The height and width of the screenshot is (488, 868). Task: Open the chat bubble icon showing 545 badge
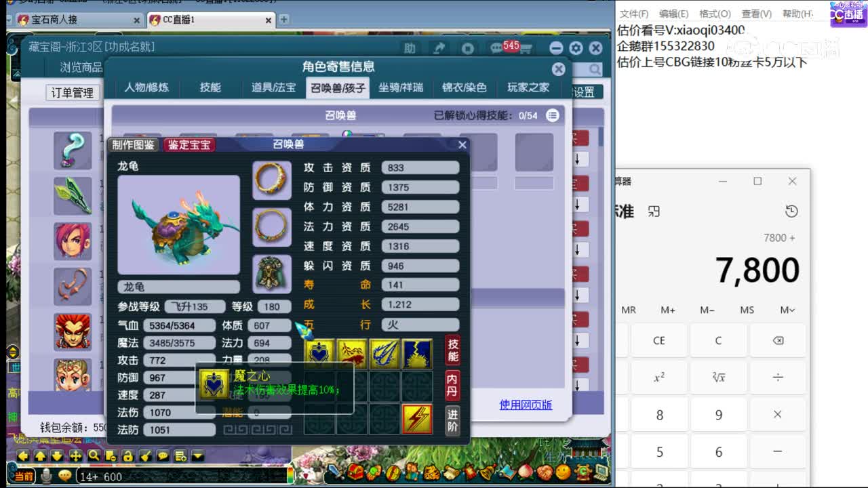tap(496, 47)
